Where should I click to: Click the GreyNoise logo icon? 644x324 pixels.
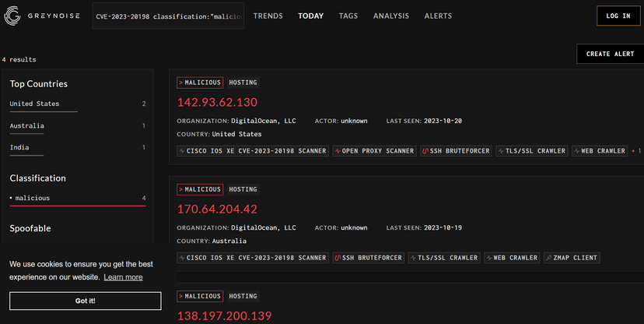[12, 16]
